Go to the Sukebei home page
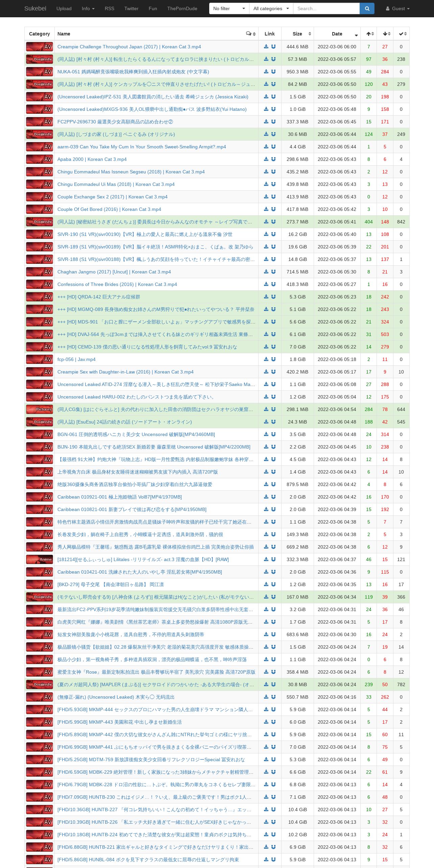 [x=35, y=8]
